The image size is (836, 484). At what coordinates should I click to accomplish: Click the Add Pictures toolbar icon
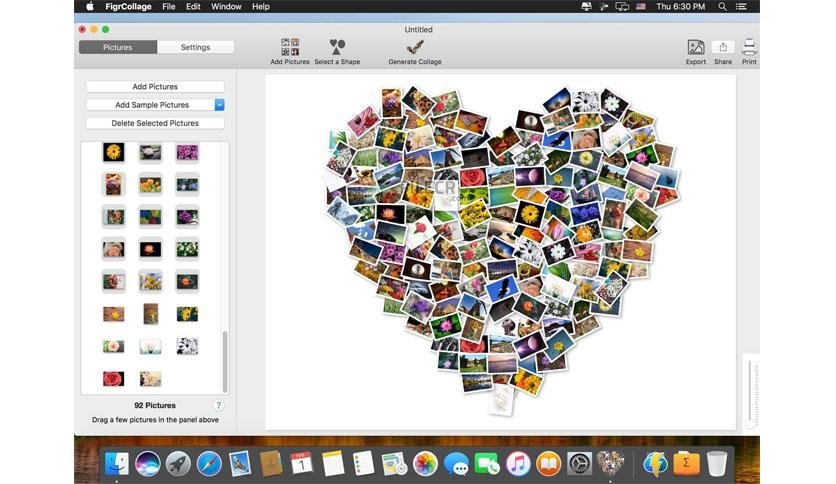point(290,47)
